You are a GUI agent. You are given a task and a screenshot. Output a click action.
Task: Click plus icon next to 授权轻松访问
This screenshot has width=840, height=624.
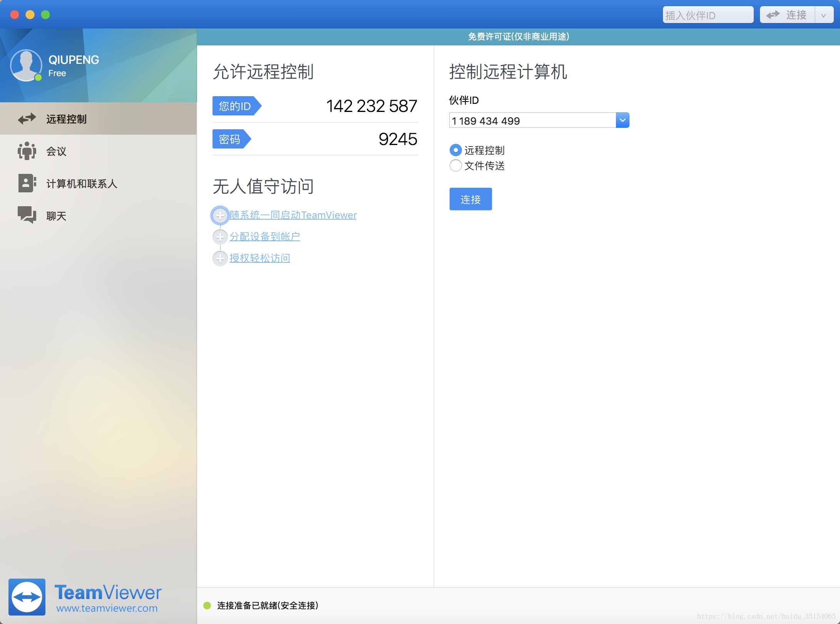pyautogui.click(x=220, y=258)
